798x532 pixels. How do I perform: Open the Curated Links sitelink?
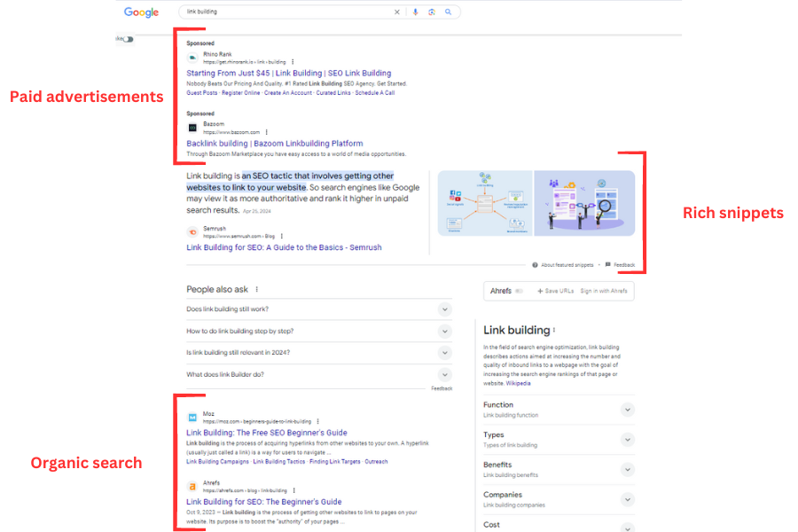tap(333, 92)
